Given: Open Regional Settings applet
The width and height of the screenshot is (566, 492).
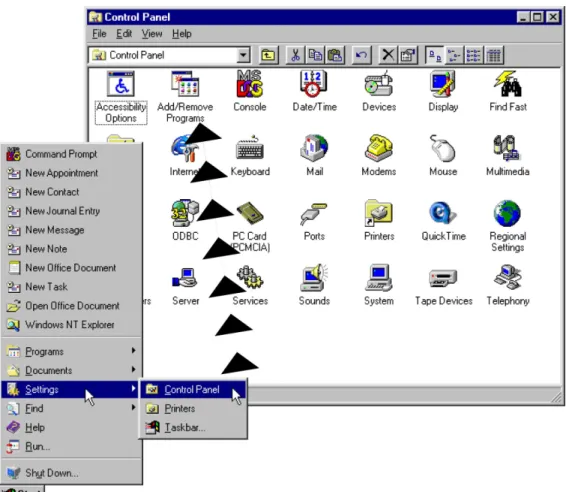Looking at the screenshot, I should (x=508, y=227).
